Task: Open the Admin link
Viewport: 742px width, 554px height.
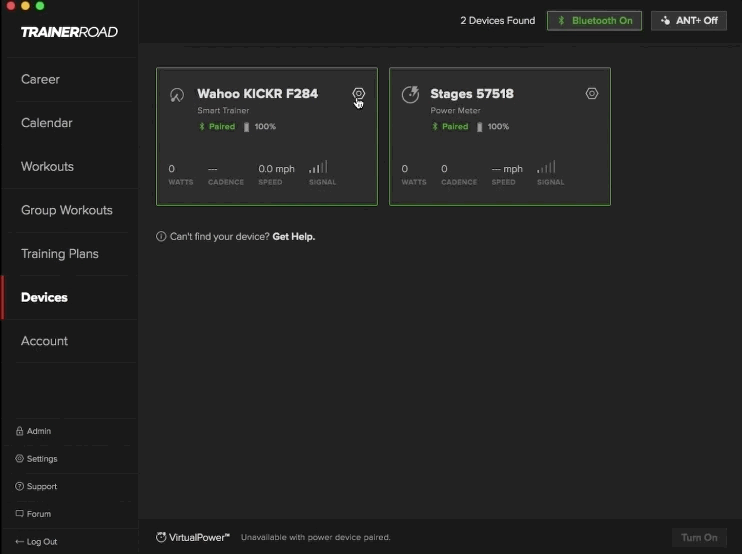Action: [x=39, y=431]
